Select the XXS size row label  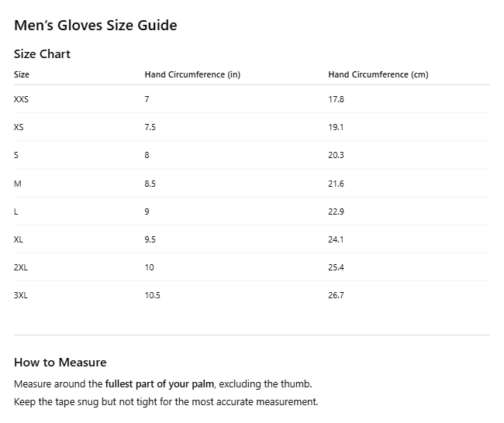pos(21,99)
